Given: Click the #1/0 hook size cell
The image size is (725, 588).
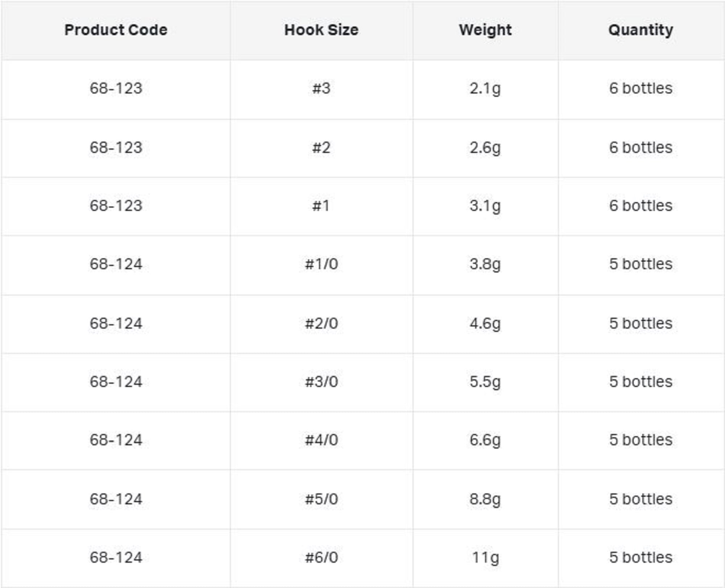Looking at the screenshot, I should pos(321,264).
